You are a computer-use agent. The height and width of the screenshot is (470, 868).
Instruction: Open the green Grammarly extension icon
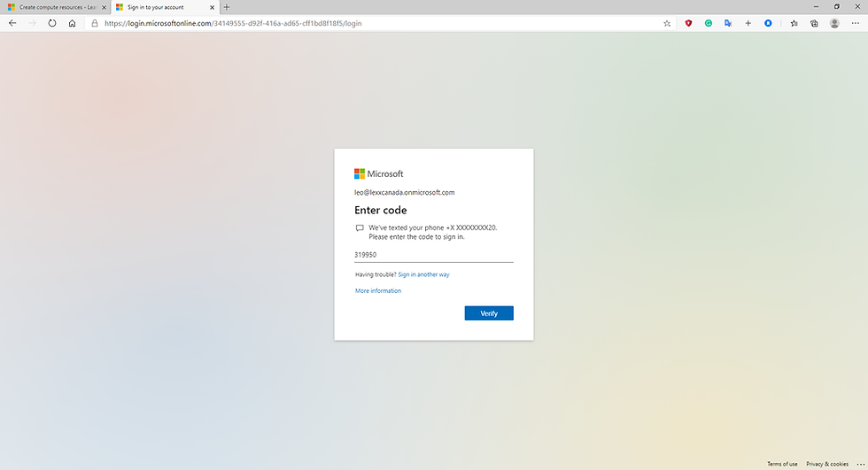(x=709, y=23)
